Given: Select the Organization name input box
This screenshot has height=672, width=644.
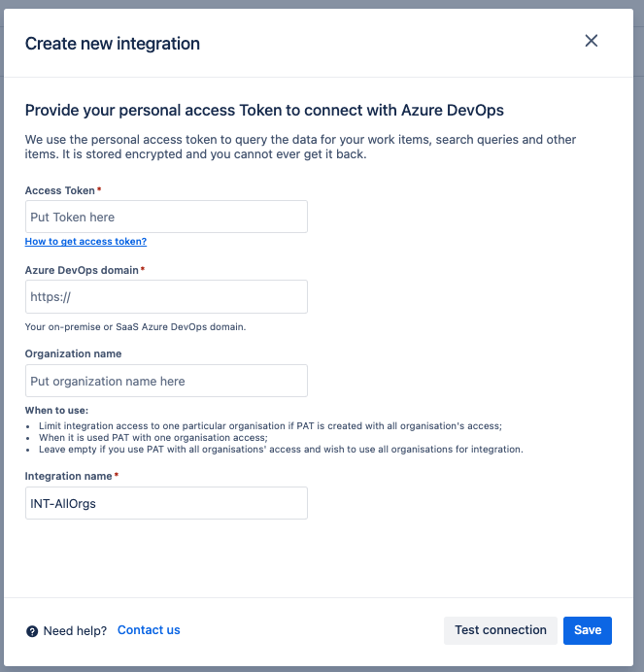Looking at the screenshot, I should point(166,381).
